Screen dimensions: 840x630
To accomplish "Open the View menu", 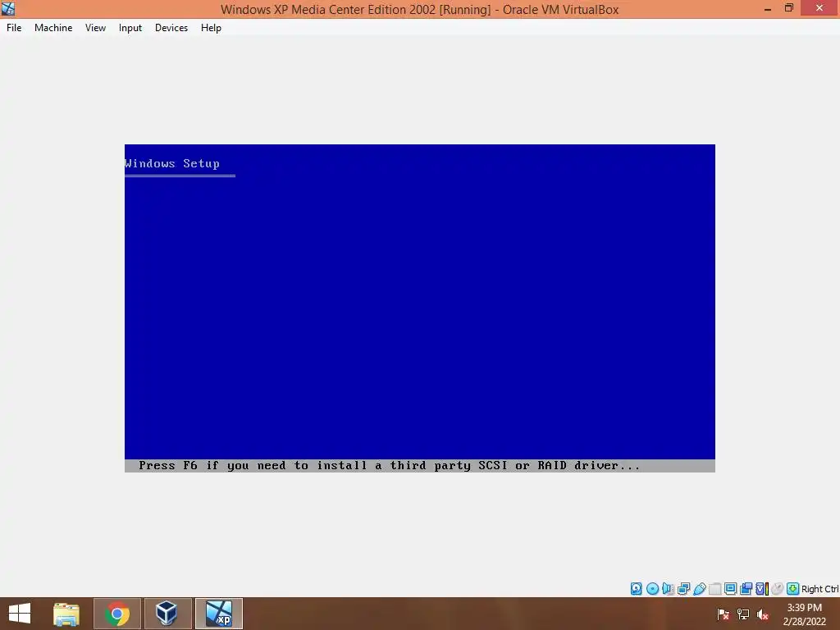I will point(95,28).
